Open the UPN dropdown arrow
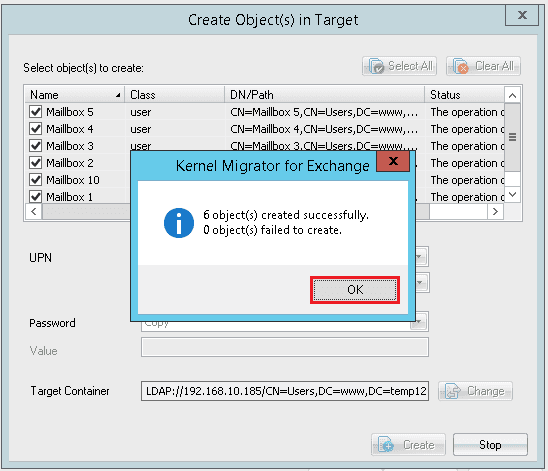Viewport: 548px width, 471px height. tap(420, 257)
